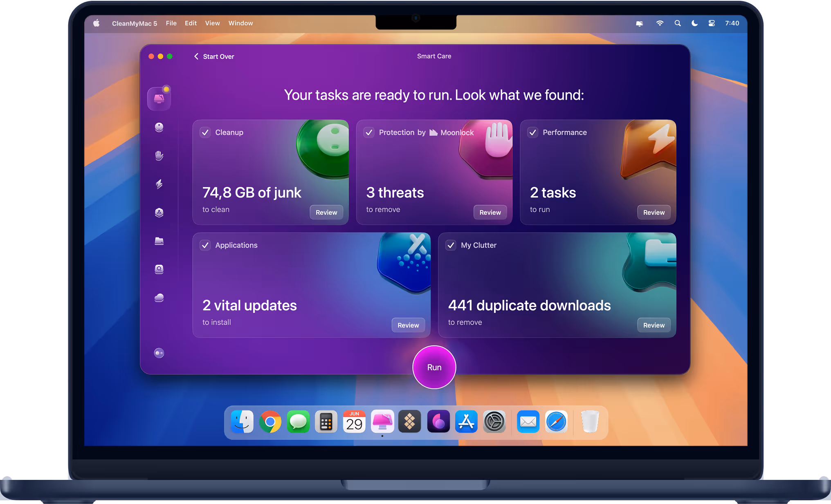Screen dimensions: 831x504
Task: Open the Cleanup module sidebar icon
Action: point(159,127)
